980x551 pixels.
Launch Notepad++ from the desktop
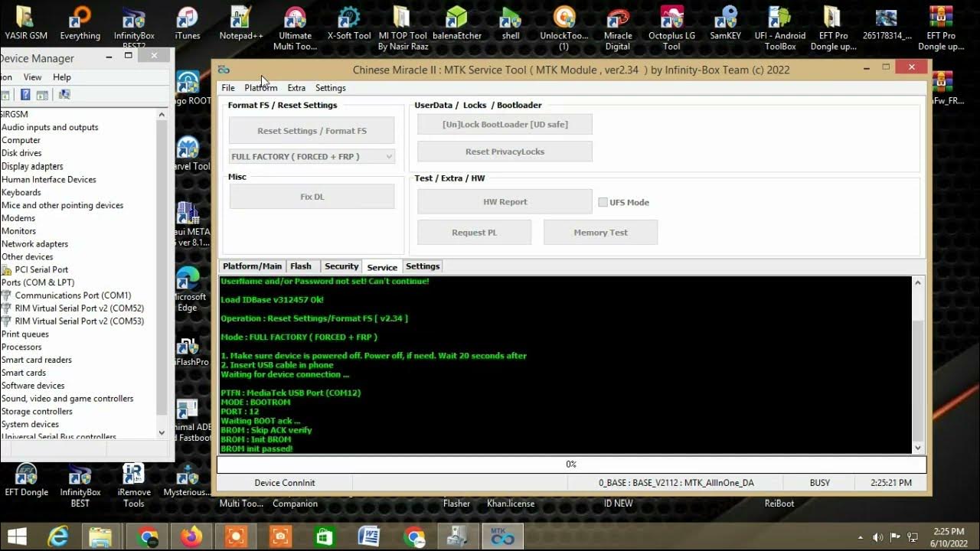coord(240,23)
